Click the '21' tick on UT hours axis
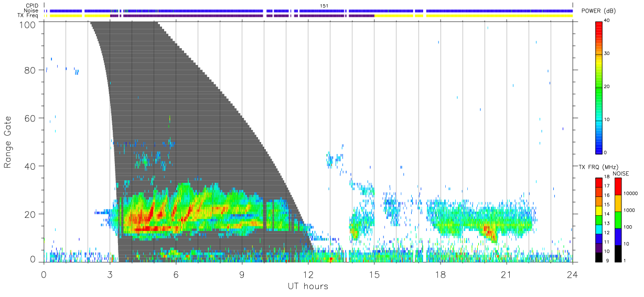The height and width of the screenshot is (297, 644). pyautogui.click(x=506, y=274)
